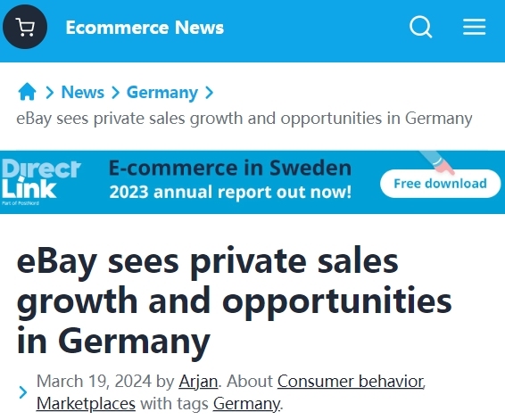
Task: Open the E-commerce in Sweden banner headline
Action: [230, 168]
